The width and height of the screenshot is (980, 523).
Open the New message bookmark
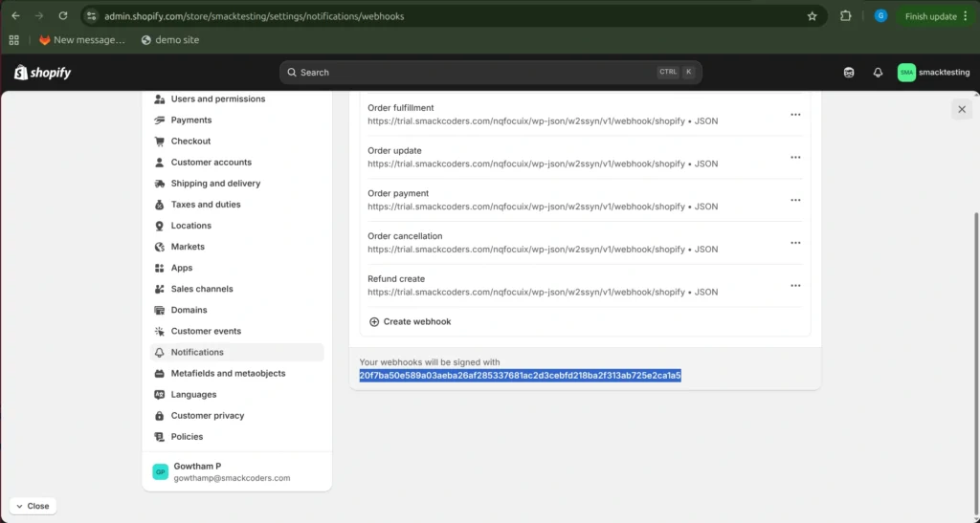click(82, 40)
